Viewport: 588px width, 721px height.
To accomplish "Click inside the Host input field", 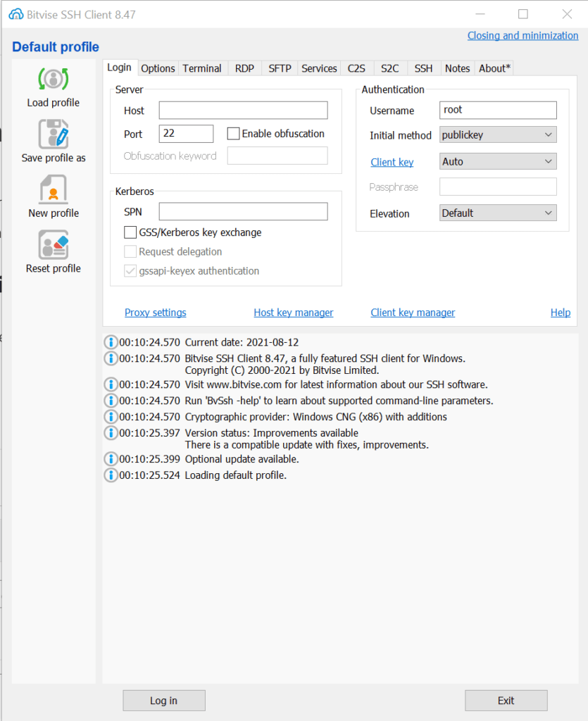I will (242, 110).
